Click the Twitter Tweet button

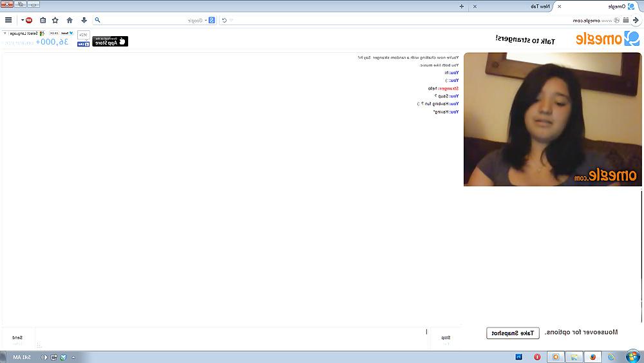click(68, 34)
